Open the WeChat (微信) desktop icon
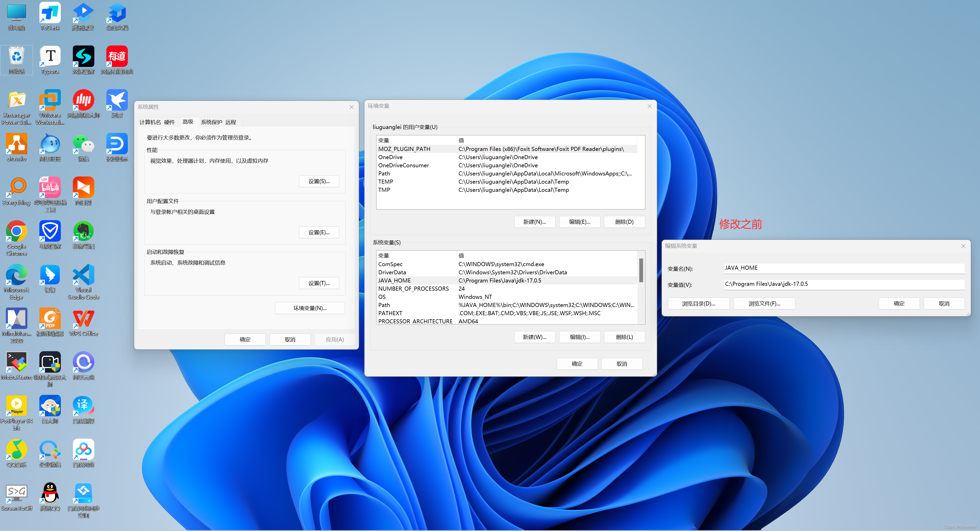The width and height of the screenshot is (980, 531). [83, 148]
